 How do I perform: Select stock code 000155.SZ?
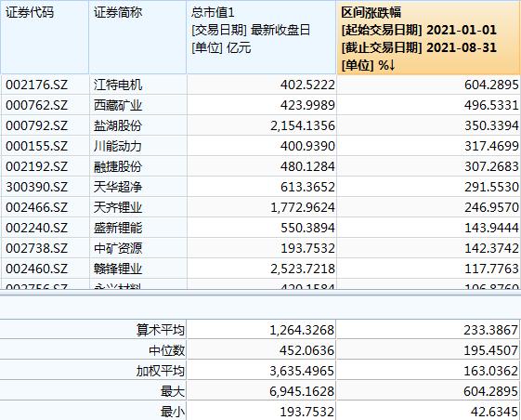pos(36,146)
